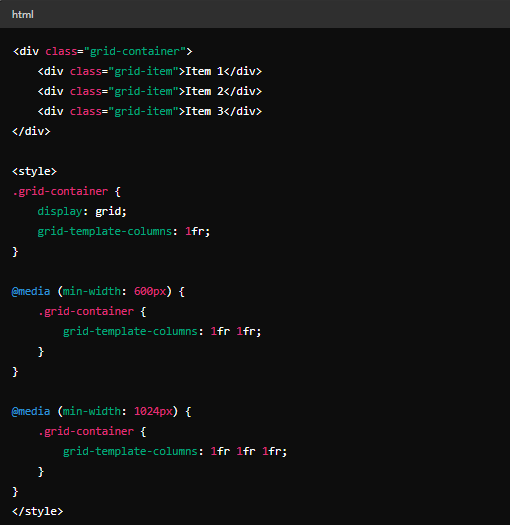Click the first .grid-container selector
The width and height of the screenshot is (510, 525).
[60, 191]
